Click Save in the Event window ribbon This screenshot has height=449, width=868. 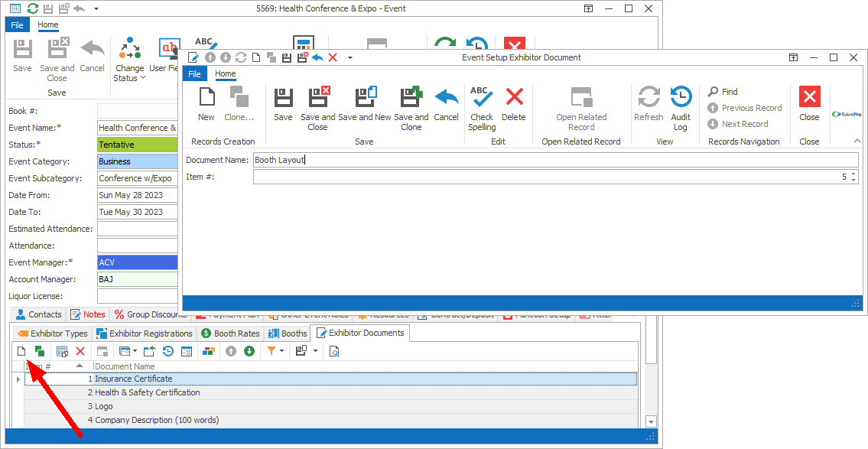(x=22, y=55)
